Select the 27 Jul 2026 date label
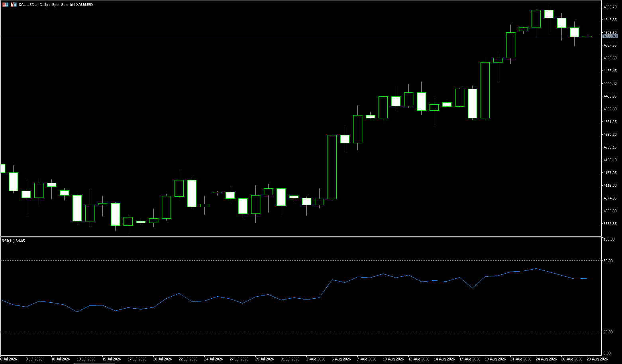Viewport: 622px width, 364px height. pyautogui.click(x=239, y=359)
